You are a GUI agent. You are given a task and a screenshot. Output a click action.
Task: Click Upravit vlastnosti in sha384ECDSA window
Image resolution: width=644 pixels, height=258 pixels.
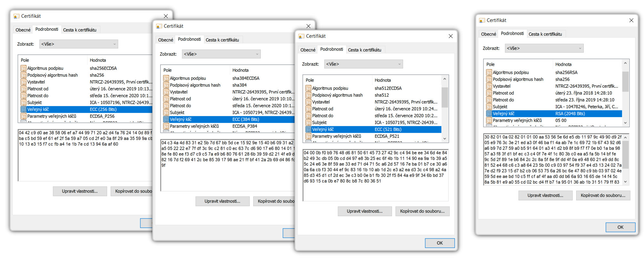(222, 201)
